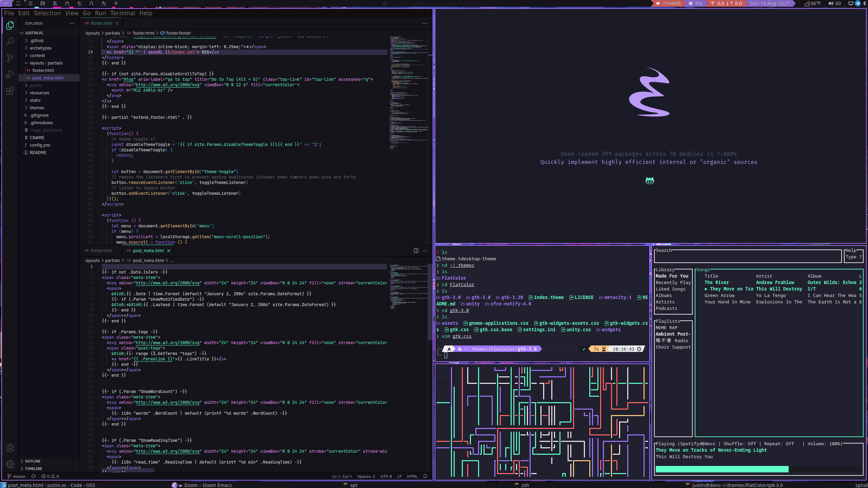Expand the TIMELINE section

(x=33, y=469)
